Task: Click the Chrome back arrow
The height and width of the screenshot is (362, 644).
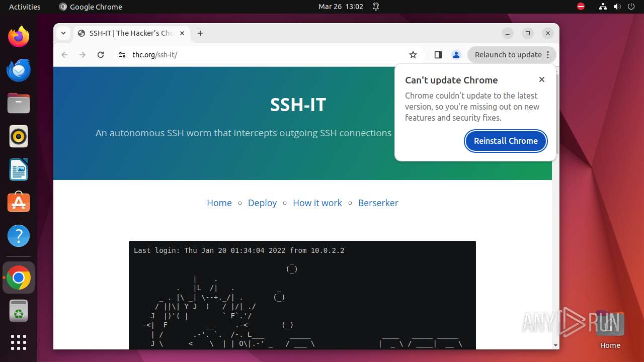Action: click(64, 55)
